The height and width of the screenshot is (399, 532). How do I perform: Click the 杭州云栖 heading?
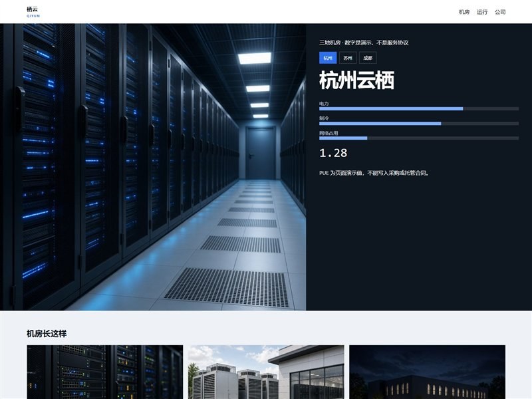(x=356, y=80)
